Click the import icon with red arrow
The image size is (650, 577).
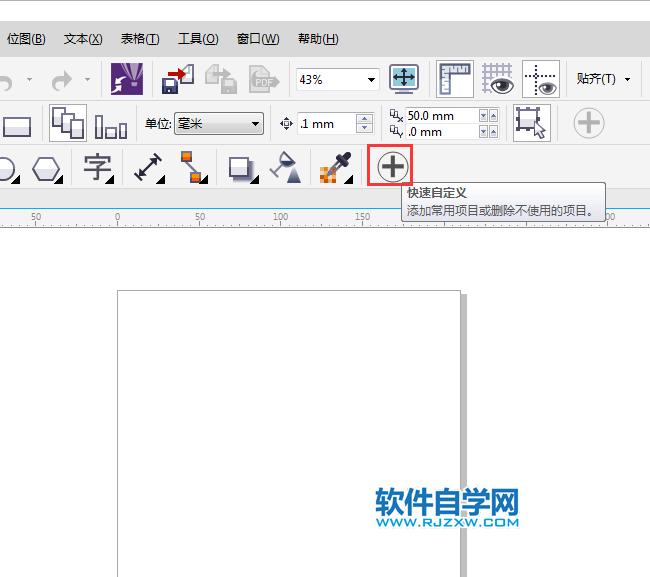(x=178, y=79)
